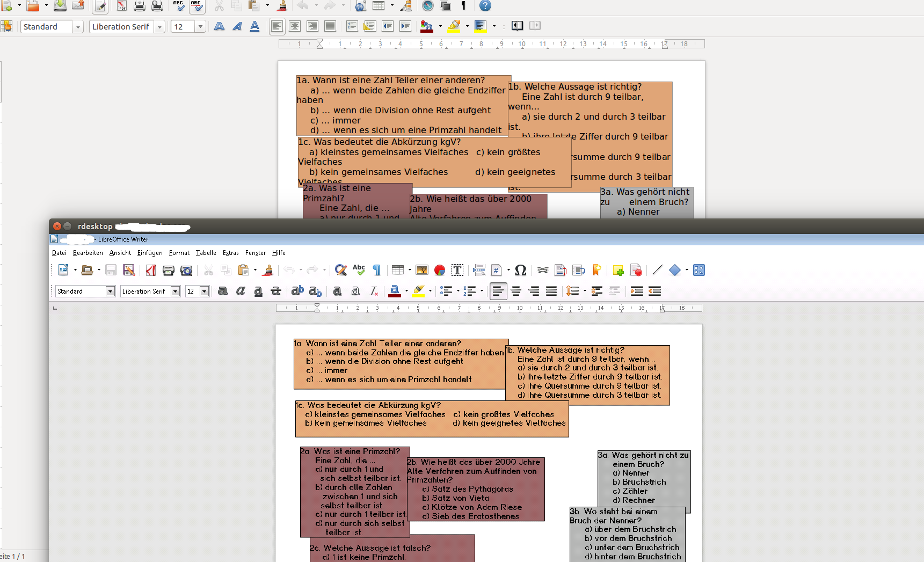Viewport: 924px width, 562px height.
Task: Open font size 12 dropdown in rdesktop Writer
Action: (x=204, y=291)
